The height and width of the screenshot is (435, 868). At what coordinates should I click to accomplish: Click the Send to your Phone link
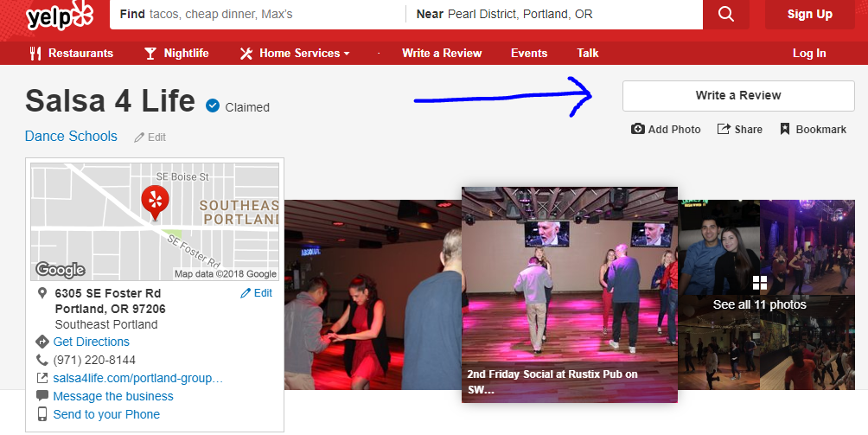click(x=106, y=414)
